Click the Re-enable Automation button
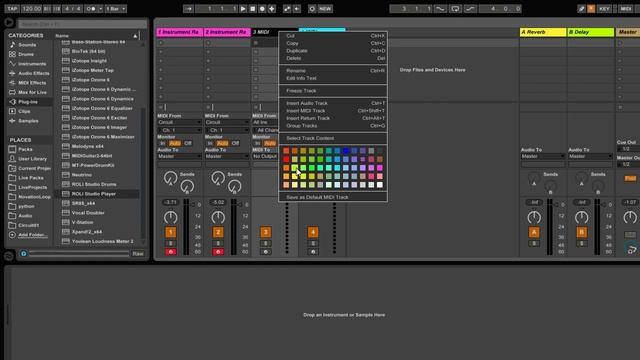 pos(297,9)
